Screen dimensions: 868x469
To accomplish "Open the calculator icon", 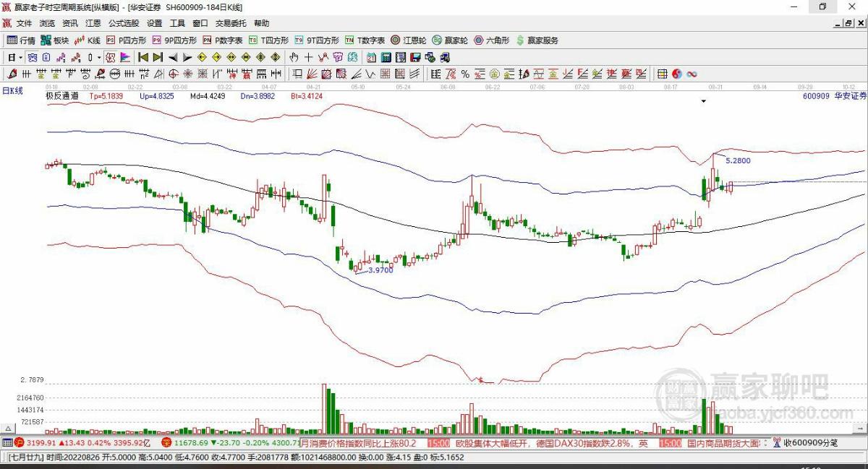I will (385, 57).
